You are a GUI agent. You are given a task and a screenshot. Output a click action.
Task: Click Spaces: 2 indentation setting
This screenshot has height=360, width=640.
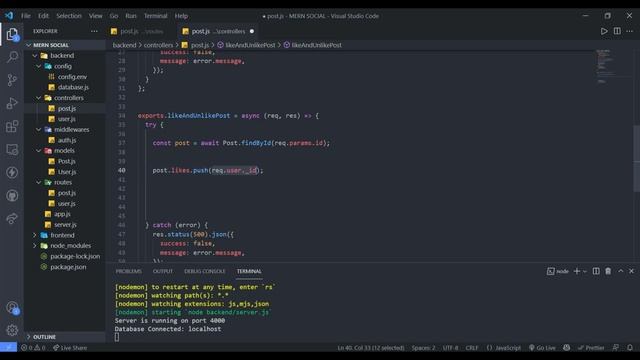423,347
